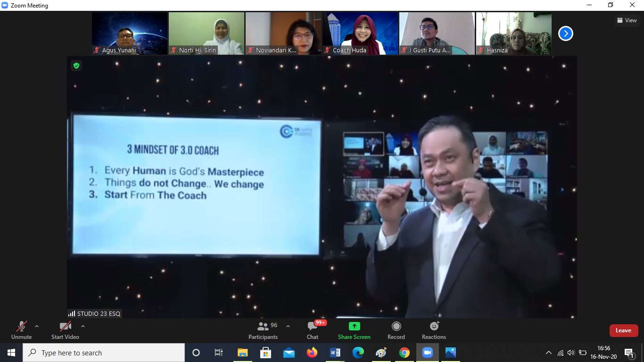Open the Participants panel
Image resolution: width=644 pixels, height=362 pixels.
click(263, 327)
